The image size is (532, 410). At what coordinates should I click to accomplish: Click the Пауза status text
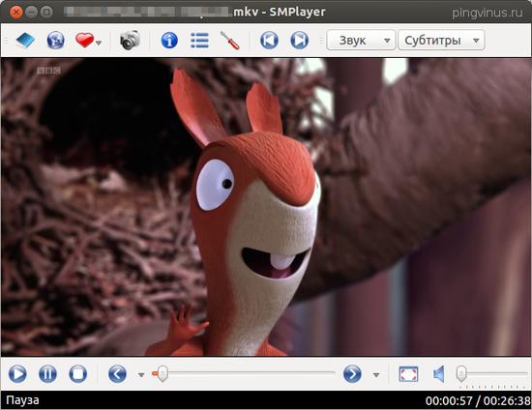point(22,400)
